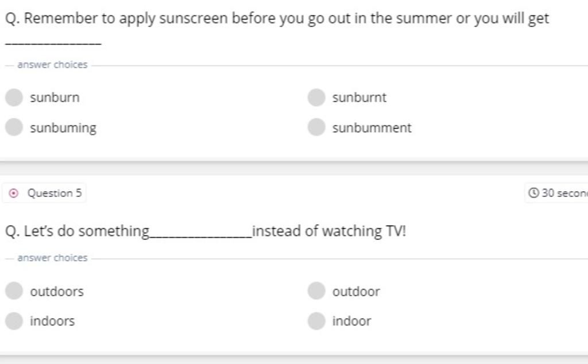
Task: Pick the "sunbuming" radio option
Action: tap(14, 127)
